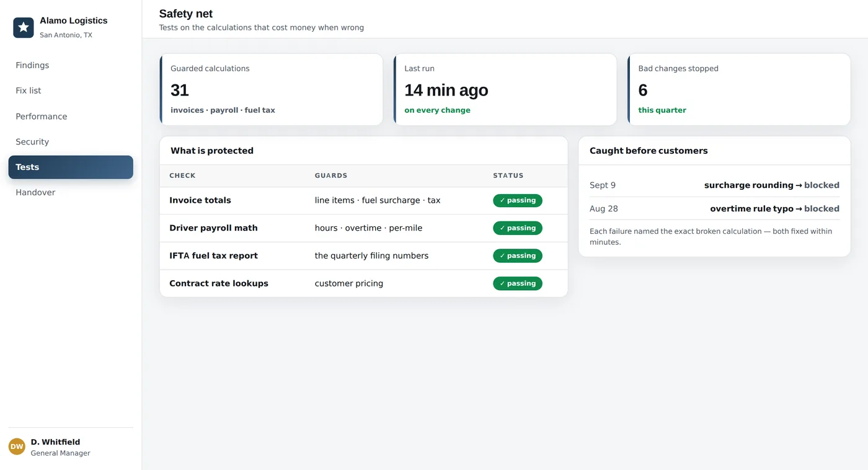Click the 'Safety net' page title
Screen dimensions: 868x470
[x=186, y=14]
